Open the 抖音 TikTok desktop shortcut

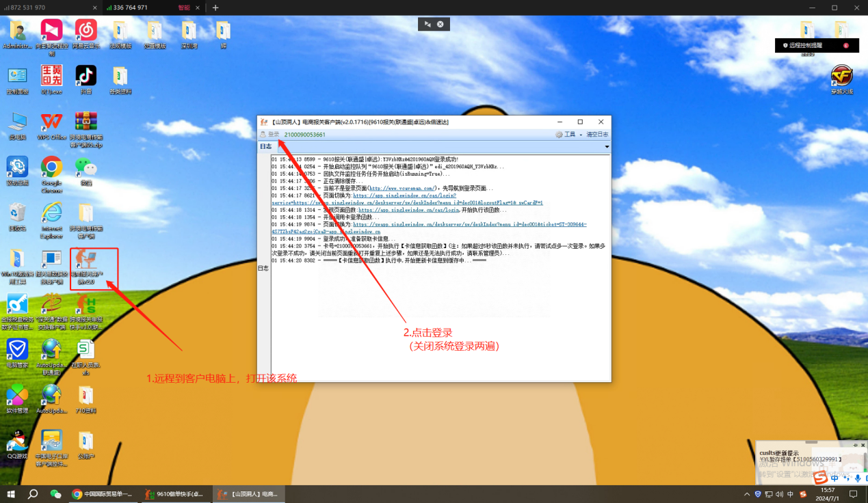86,75
